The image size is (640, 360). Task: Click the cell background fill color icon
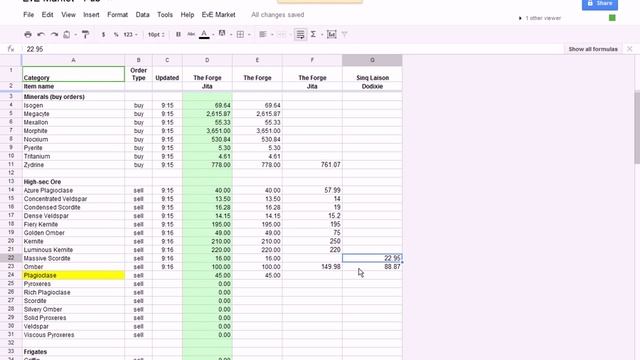pos(222,34)
